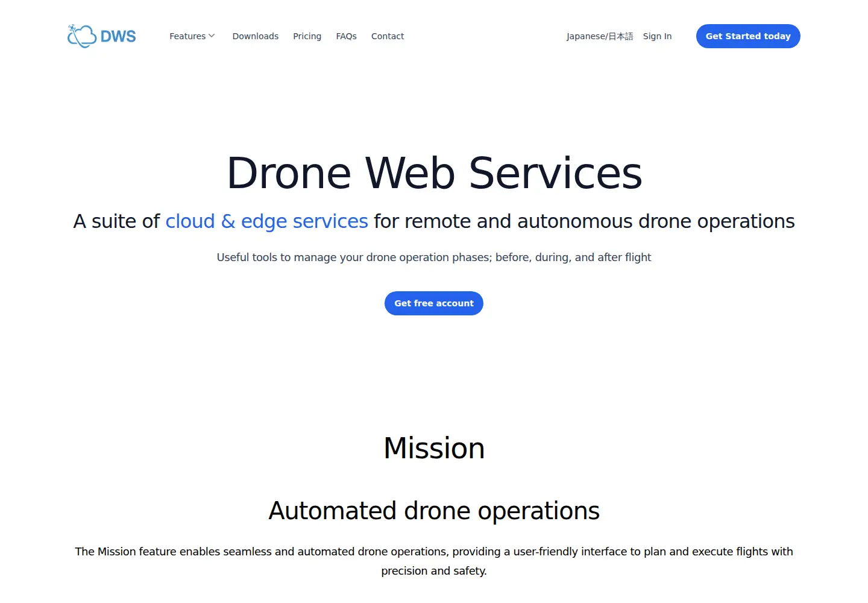Open the Downloads page
This screenshot has height=603, width=868.
click(256, 36)
